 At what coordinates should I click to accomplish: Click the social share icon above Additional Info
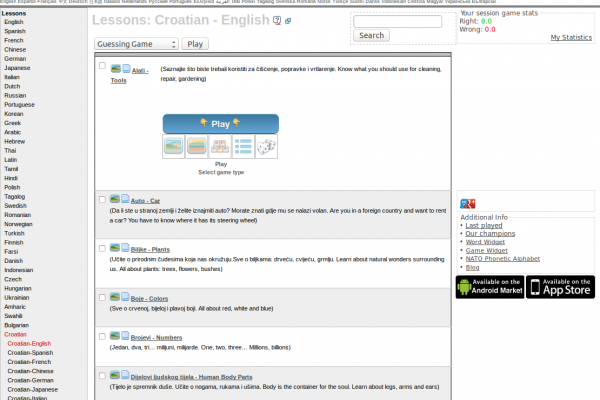click(468, 204)
